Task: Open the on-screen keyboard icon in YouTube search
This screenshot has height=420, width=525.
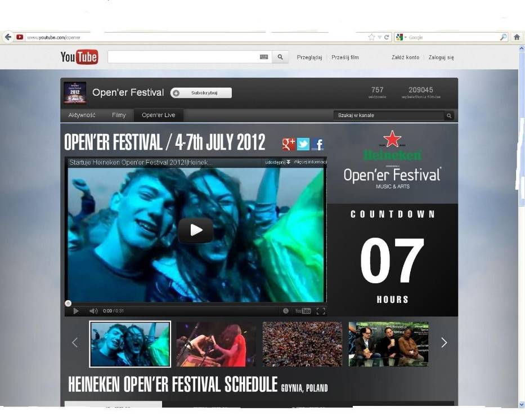Action: [264, 57]
